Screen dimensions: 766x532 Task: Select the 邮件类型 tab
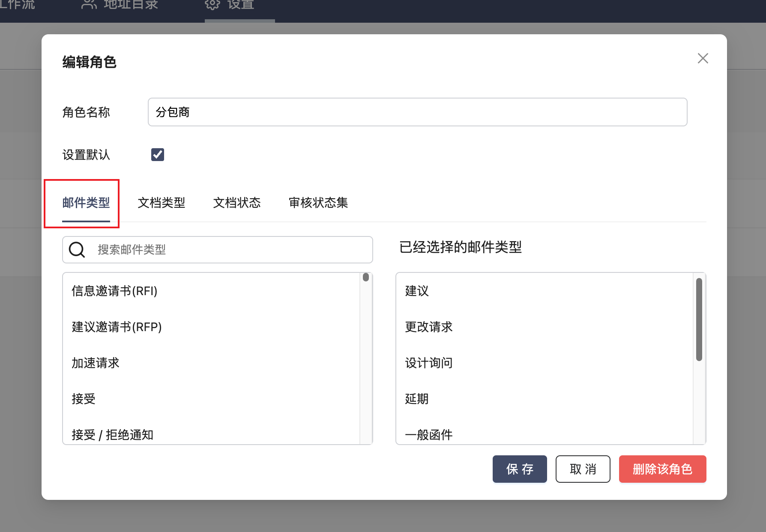(86, 203)
